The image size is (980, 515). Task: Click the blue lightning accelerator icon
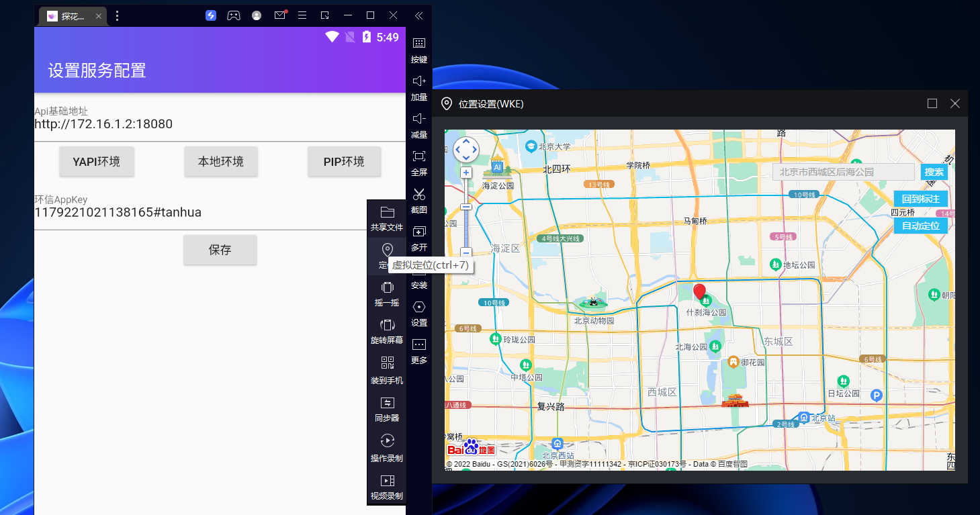pos(211,15)
